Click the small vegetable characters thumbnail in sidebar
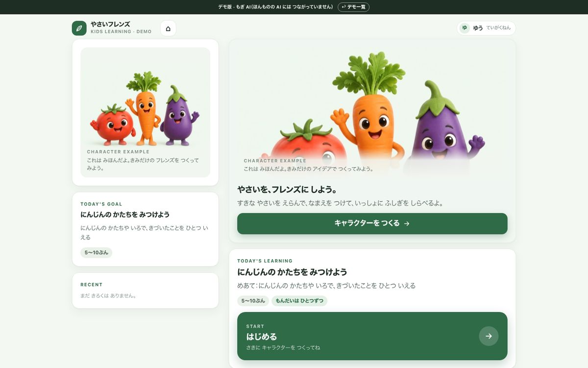 146,112
